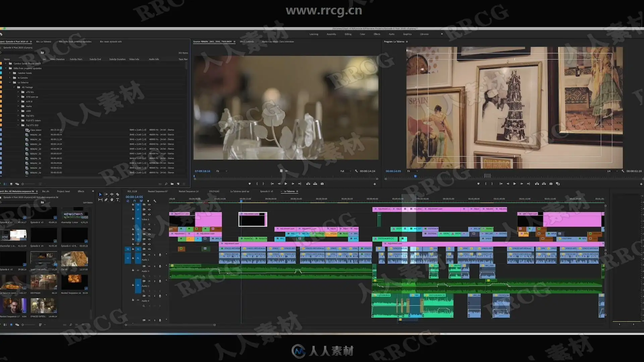Open timeline display settings wrench
This screenshot has height=362, width=644.
155,201
